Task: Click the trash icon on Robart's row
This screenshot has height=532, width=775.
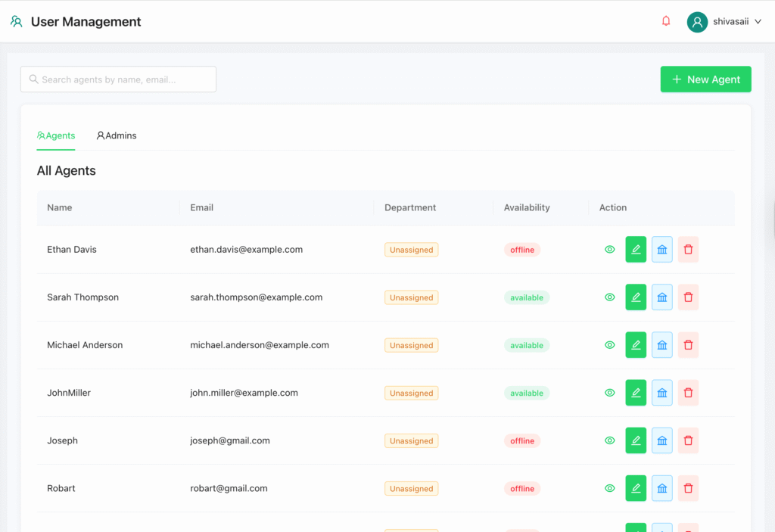Action: (x=688, y=488)
